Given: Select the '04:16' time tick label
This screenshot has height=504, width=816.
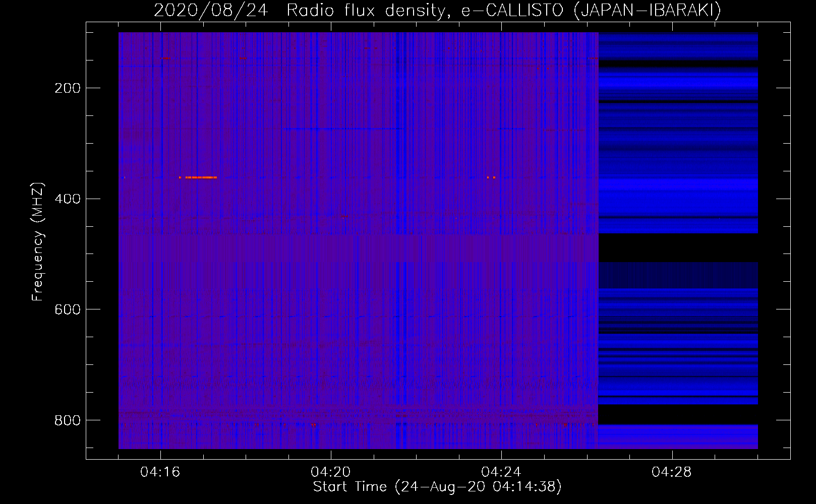Looking at the screenshot, I should (160, 472).
